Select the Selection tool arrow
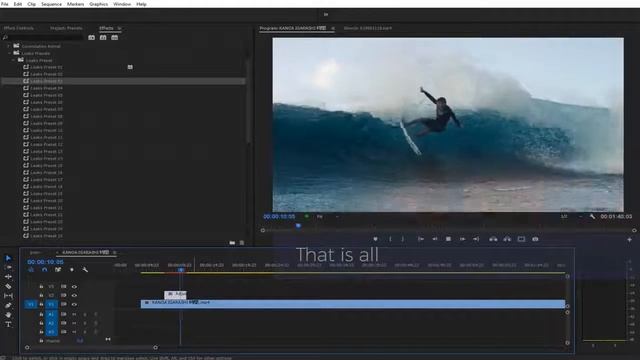Viewport: 640px width, 360px height. coord(8,258)
